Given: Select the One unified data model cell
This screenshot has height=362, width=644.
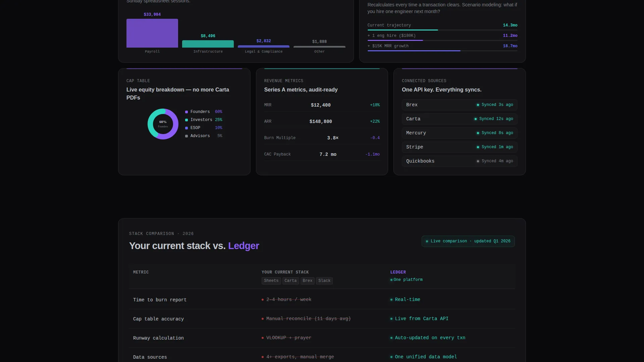Looking at the screenshot, I should 426,357.
